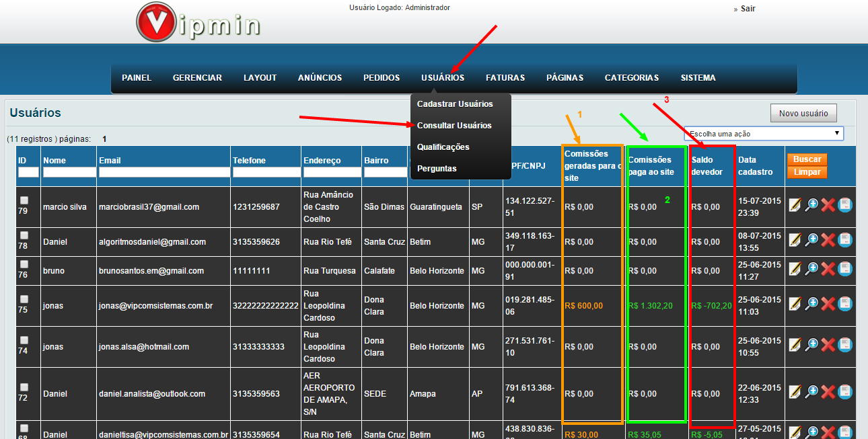Edit user marcio silva with the pencil icon
This screenshot has width=868, height=439.
coord(795,205)
